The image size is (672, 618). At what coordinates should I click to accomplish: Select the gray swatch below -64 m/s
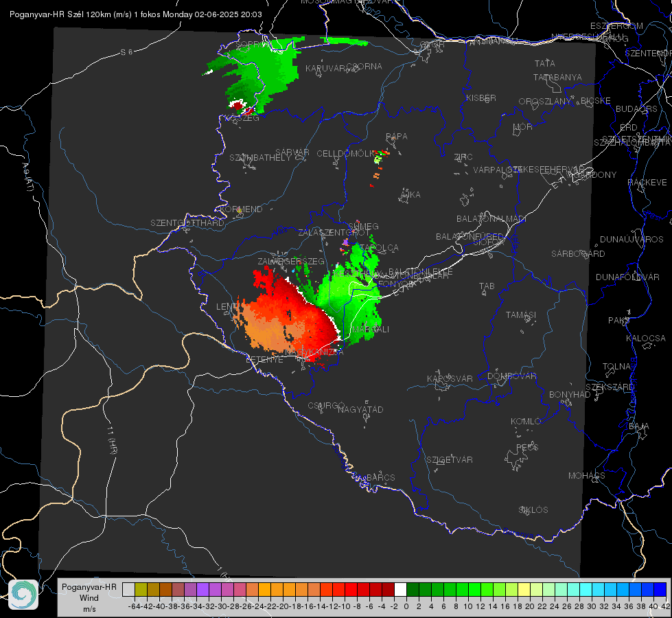128,589
